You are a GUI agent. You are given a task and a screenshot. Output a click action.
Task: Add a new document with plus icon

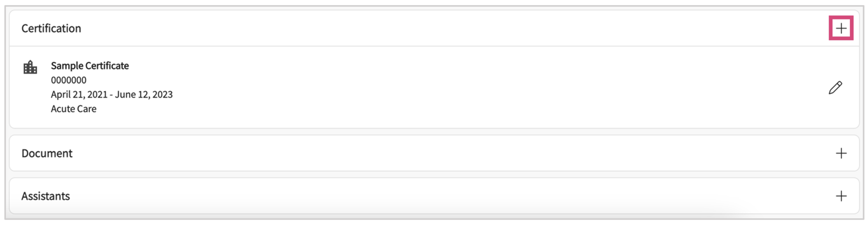(841, 153)
